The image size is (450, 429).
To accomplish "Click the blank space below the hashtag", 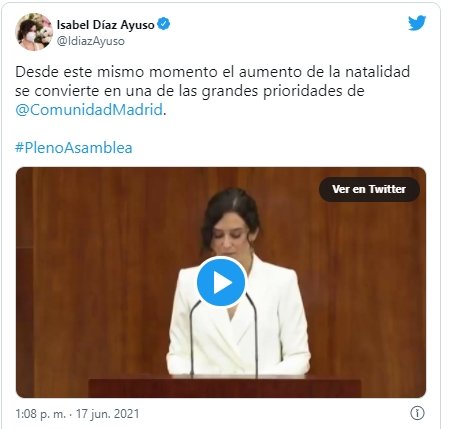I will pos(220,161).
